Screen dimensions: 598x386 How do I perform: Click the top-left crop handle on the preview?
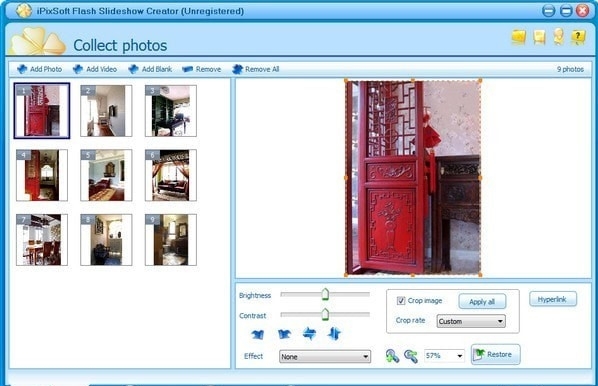[x=346, y=80]
